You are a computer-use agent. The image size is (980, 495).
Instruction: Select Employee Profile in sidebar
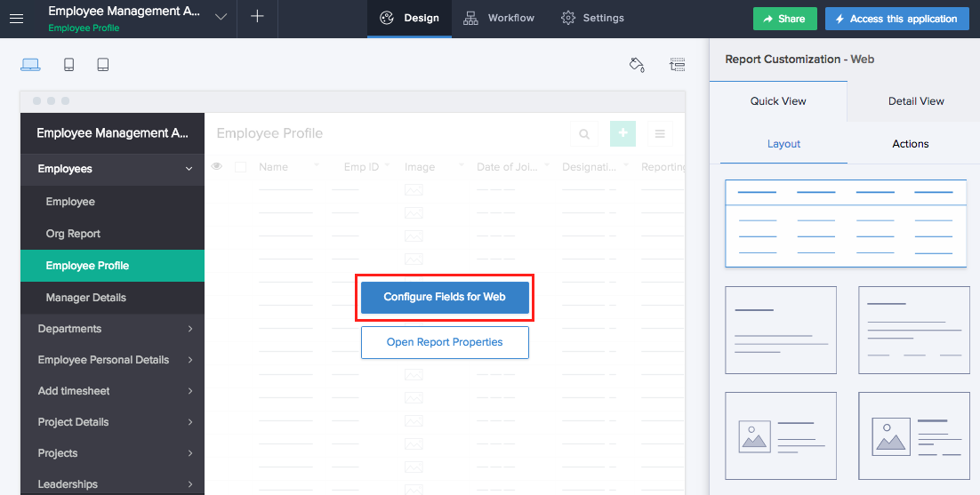click(x=113, y=266)
